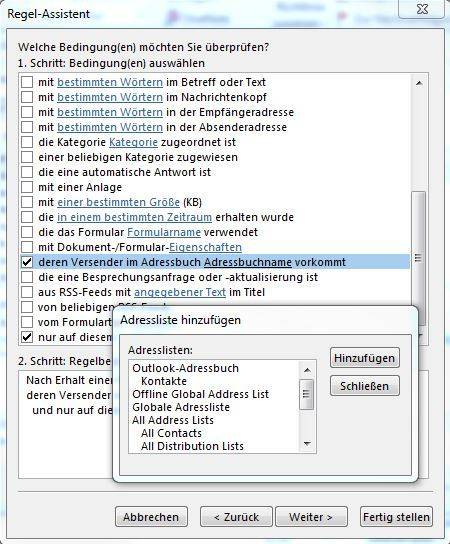Click Adresslisten scroll-down arrow
Image resolution: width=450 pixels, height=544 pixels.
click(x=307, y=444)
